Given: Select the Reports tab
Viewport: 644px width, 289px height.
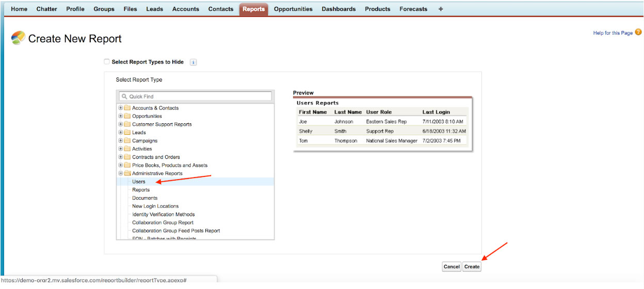Looking at the screenshot, I should (x=254, y=9).
